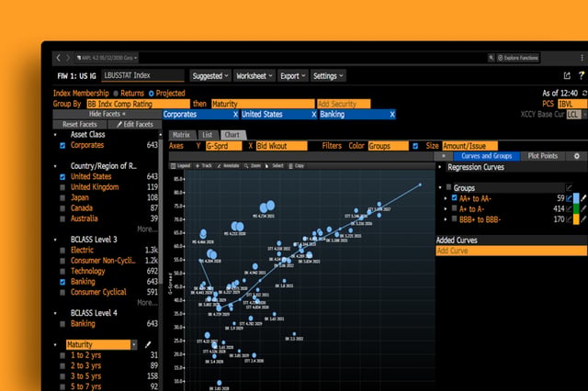Screen dimensions: 588x391
Task: Pick the Select chart tool
Action: (x=275, y=166)
